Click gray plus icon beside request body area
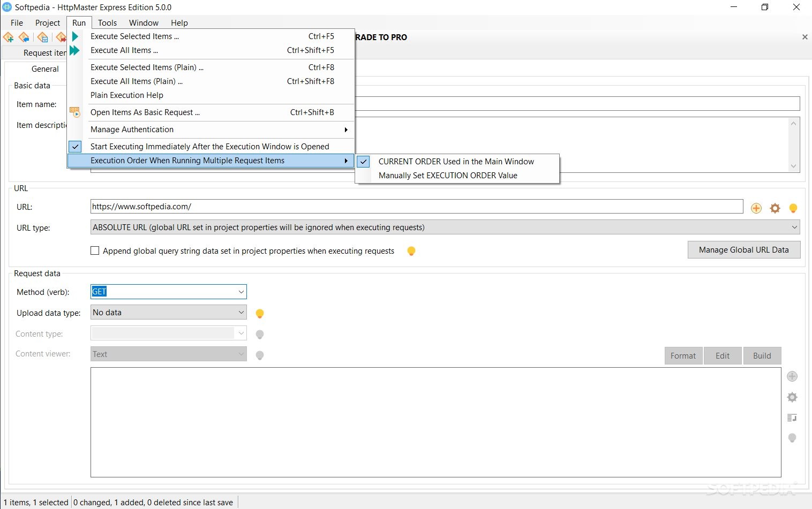Screen dimensions: 812x509 click(792, 376)
